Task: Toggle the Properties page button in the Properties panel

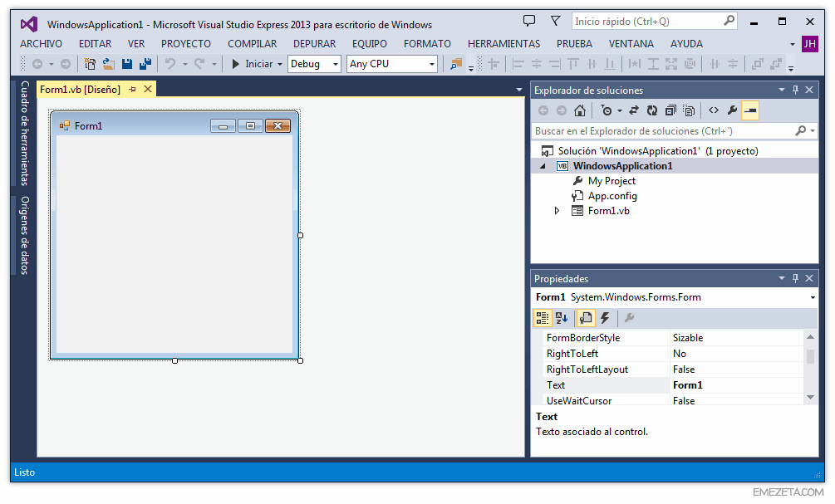Action: click(x=586, y=318)
